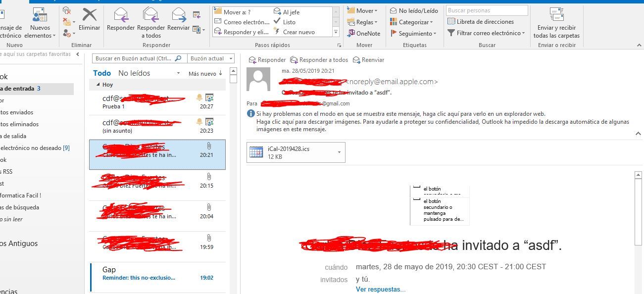Click the OneNote button
Viewport: 644px width, 294px height.
click(364, 33)
